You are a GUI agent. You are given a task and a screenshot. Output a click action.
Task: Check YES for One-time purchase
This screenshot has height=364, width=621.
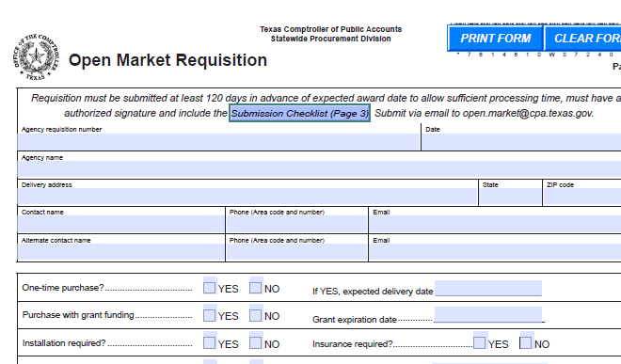pyautogui.click(x=209, y=288)
